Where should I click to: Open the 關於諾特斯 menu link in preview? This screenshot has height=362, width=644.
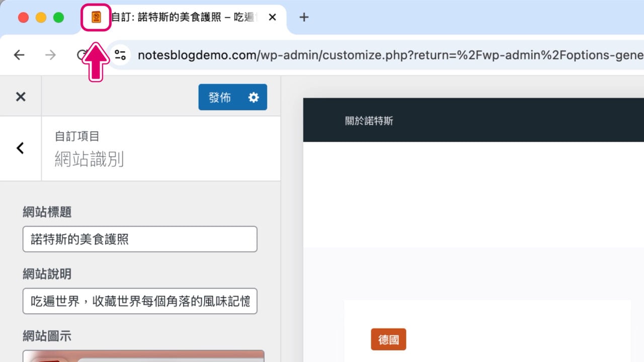click(369, 121)
